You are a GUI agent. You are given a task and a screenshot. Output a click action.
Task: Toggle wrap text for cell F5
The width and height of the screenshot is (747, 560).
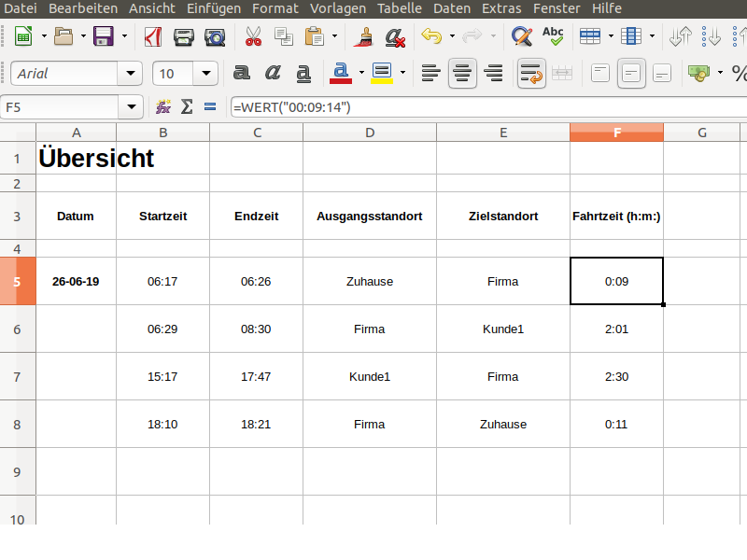531,73
